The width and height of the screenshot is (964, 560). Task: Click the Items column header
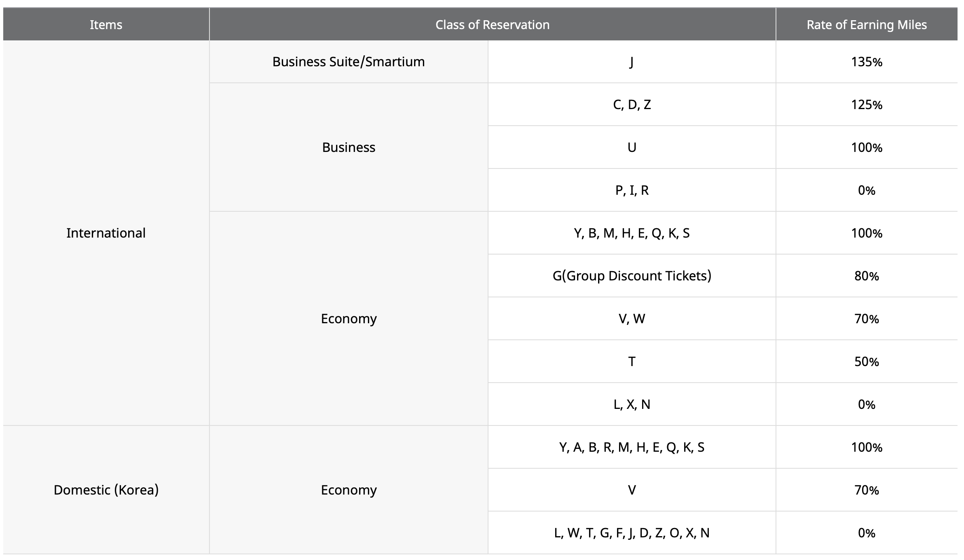(x=106, y=25)
